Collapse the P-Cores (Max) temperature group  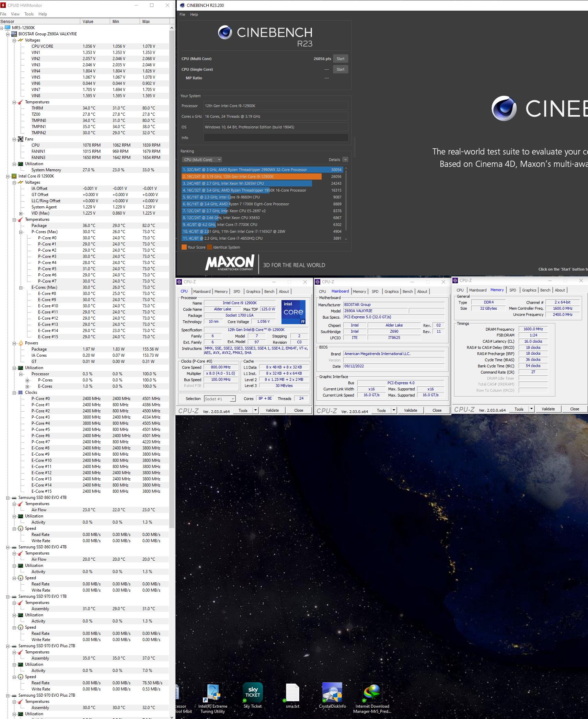pyautogui.click(x=21, y=232)
